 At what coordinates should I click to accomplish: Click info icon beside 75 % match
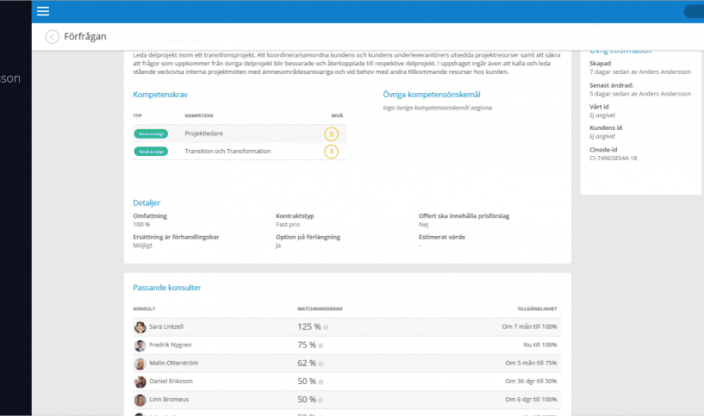(x=321, y=346)
